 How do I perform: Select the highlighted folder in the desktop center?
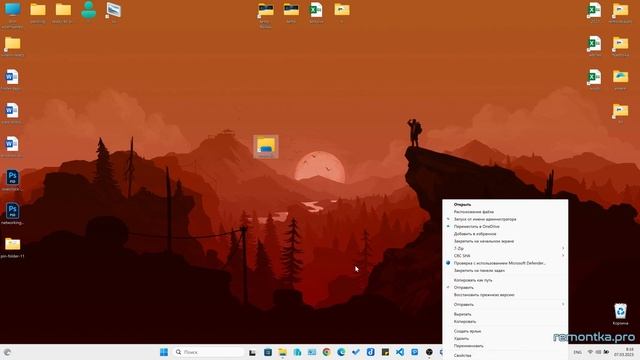(x=266, y=147)
